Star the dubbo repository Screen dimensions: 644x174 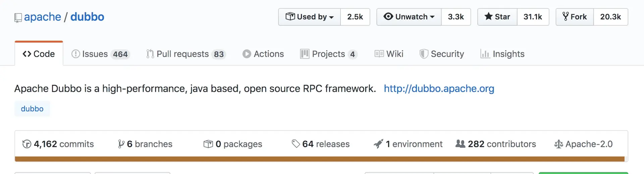tap(497, 17)
